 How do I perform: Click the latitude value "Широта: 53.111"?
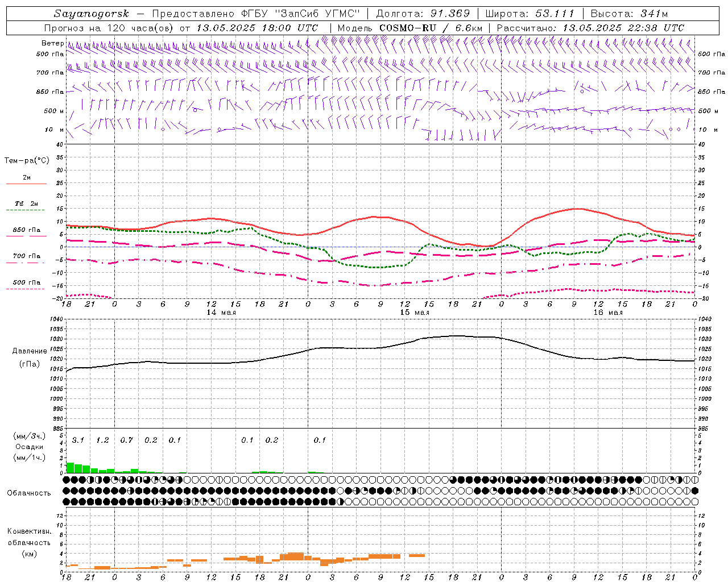(x=530, y=14)
